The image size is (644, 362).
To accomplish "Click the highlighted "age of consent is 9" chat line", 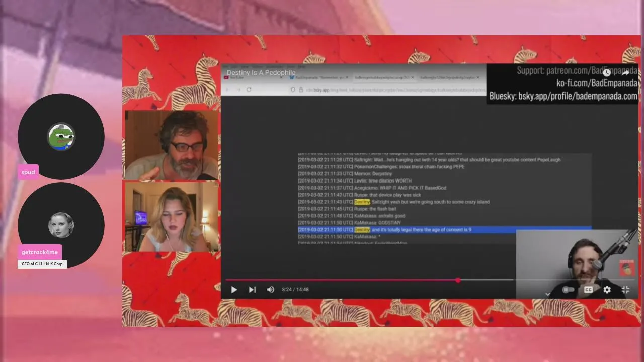I will pos(445,230).
